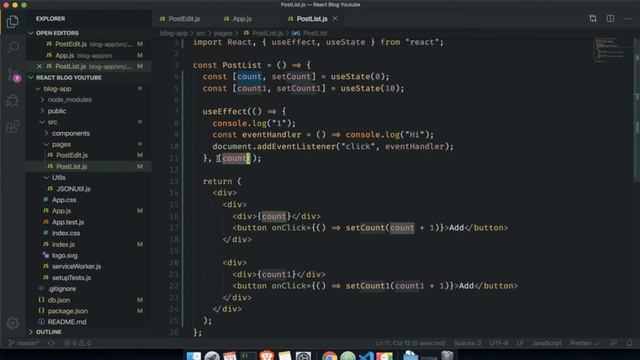
Task: Open the Manage gear in activity bar
Action: tap(13, 323)
